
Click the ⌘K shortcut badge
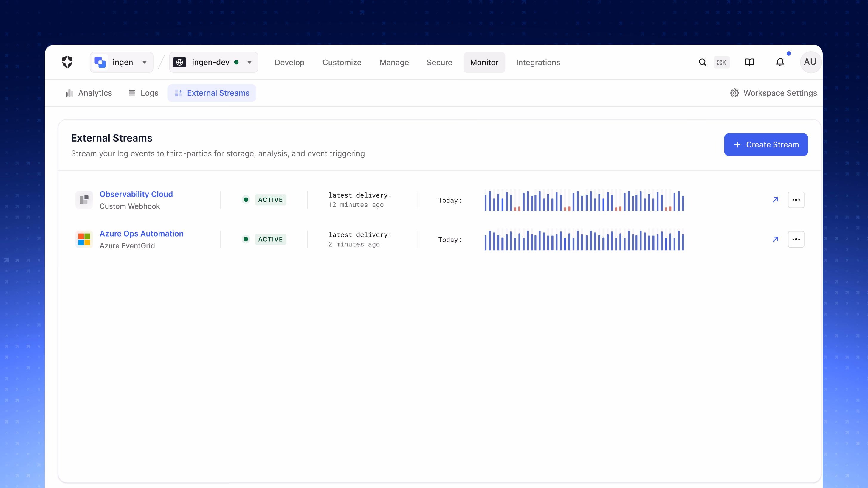[x=721, y=62]
